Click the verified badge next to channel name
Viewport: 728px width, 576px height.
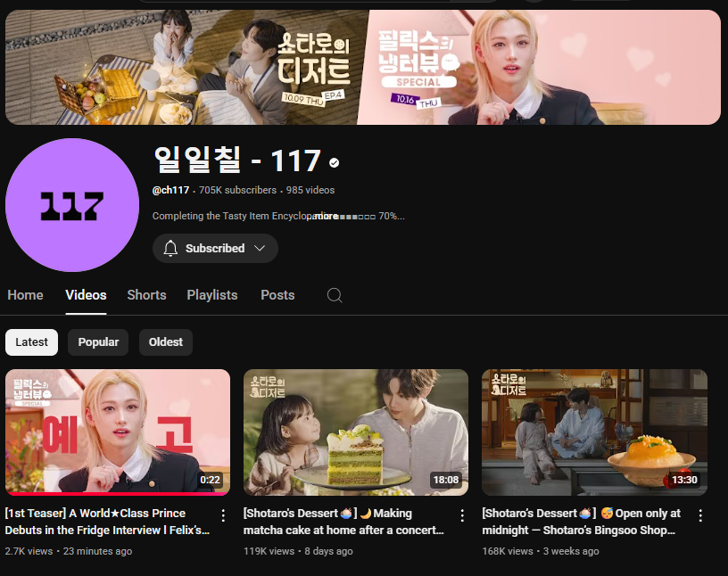(x=334, y=162)
